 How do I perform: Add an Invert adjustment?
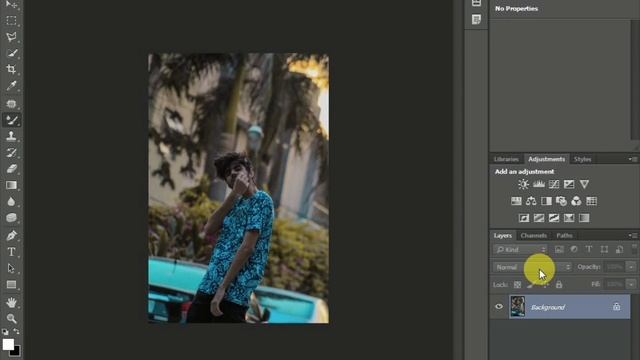pyautogui.click(x=524, y=218)
